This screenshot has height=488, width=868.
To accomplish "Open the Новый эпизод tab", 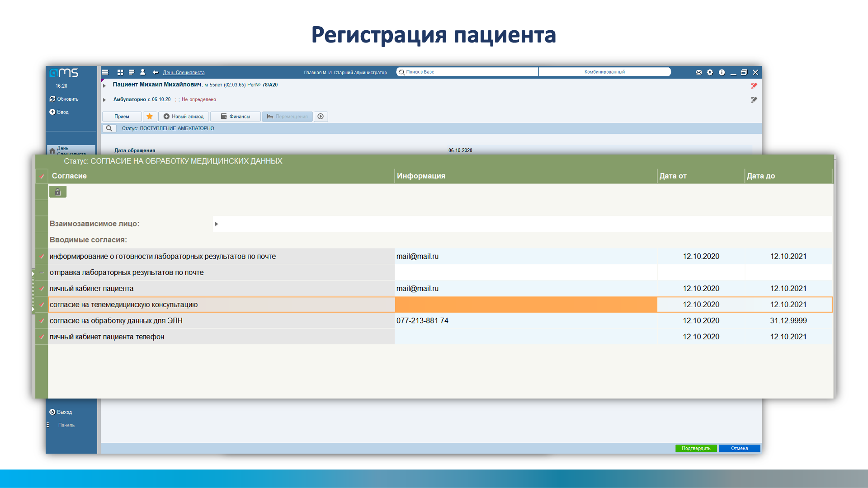I will point(184,117).
